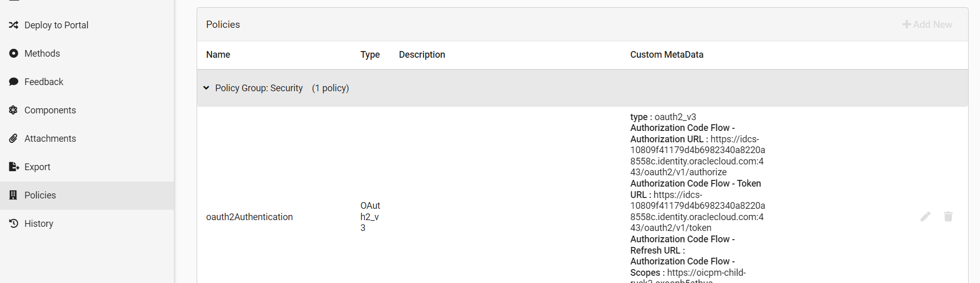
Task: Click the circle icon beside Methods
Action: (x=13, y=53)
